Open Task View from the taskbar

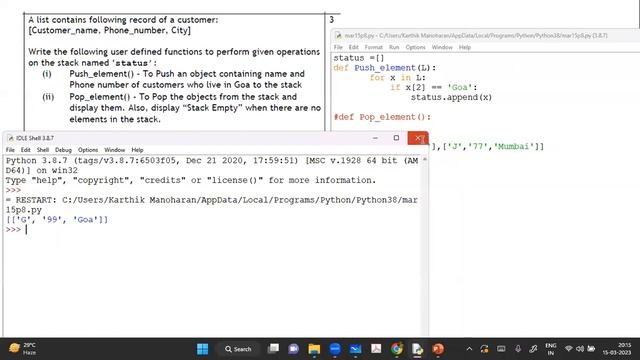point(273,349)
